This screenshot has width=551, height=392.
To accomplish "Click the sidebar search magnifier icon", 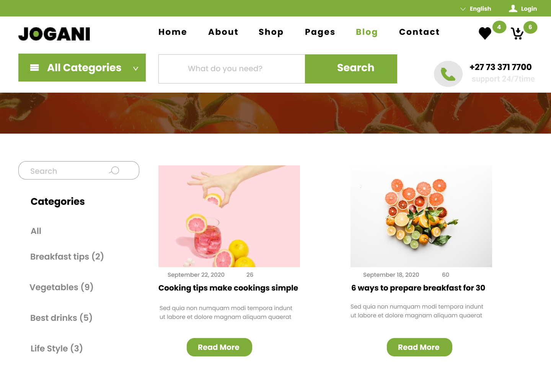I will point(114,170).
